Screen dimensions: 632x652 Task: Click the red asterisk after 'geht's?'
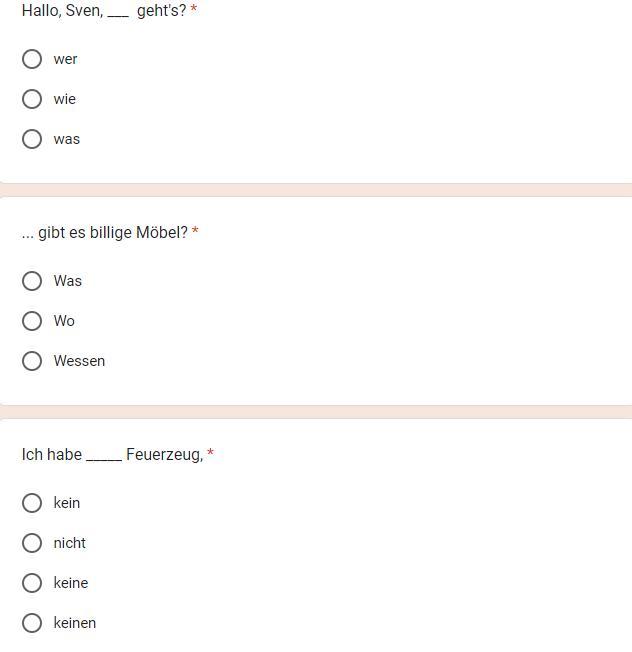(194, 10)
